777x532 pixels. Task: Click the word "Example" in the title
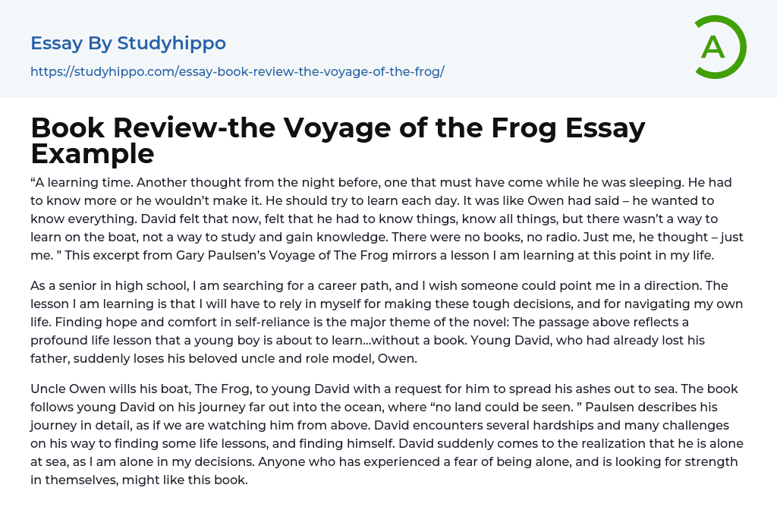[93, 154]
